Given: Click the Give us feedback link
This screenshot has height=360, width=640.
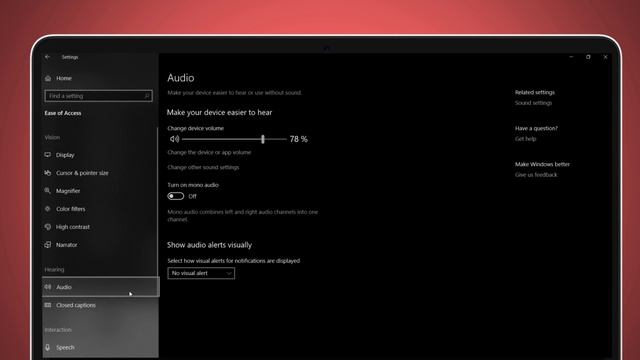Looking at the screenshot, I should [x=536, y=175].
